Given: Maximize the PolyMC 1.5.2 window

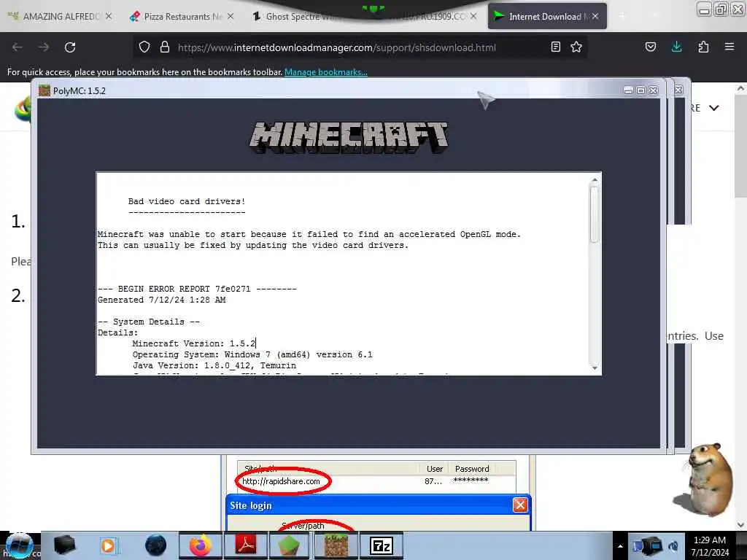Looking at the screenshot, I should 640,90.
